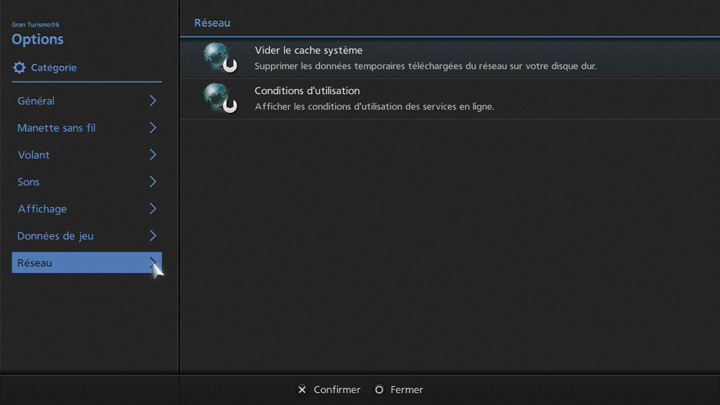Choose the Volant category label
Image resolution: width=720 pixels, height=405 pixels.
(x=33, y=155)
